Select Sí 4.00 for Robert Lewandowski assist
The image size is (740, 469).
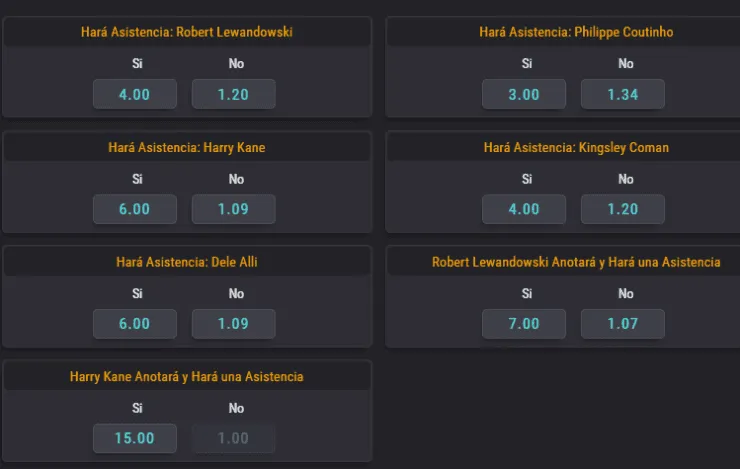pyautogui.click(x=134, y=94)
